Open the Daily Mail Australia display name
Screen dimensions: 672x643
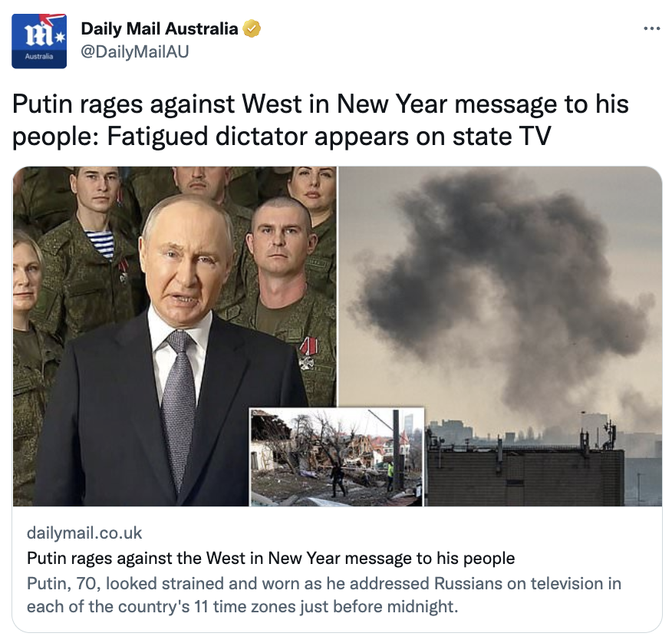159,28
